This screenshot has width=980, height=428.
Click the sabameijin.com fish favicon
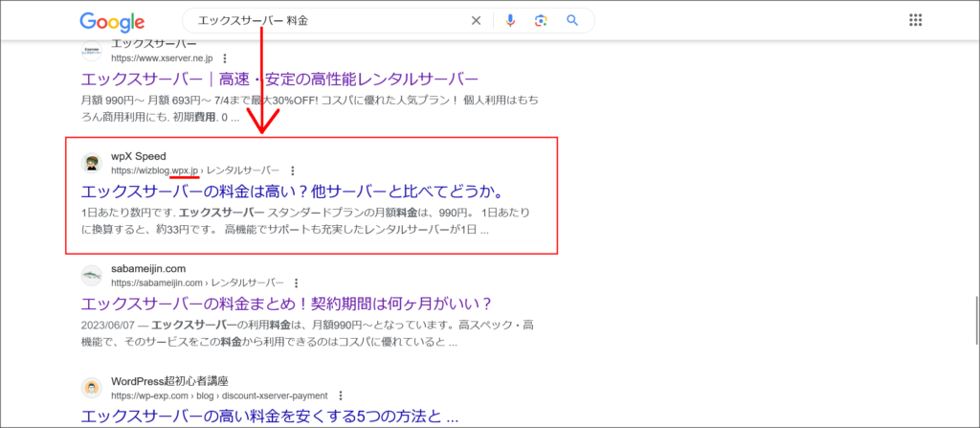tap(91, 276)
